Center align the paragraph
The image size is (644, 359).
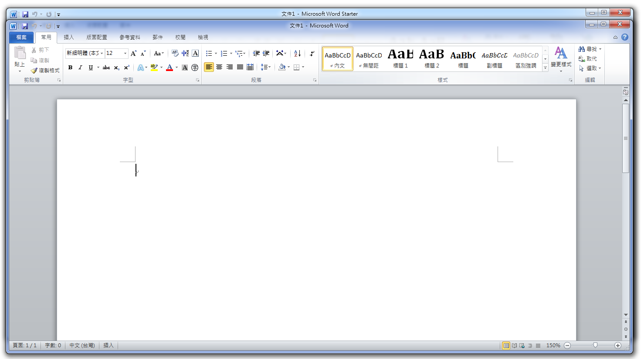pos(219,67)
